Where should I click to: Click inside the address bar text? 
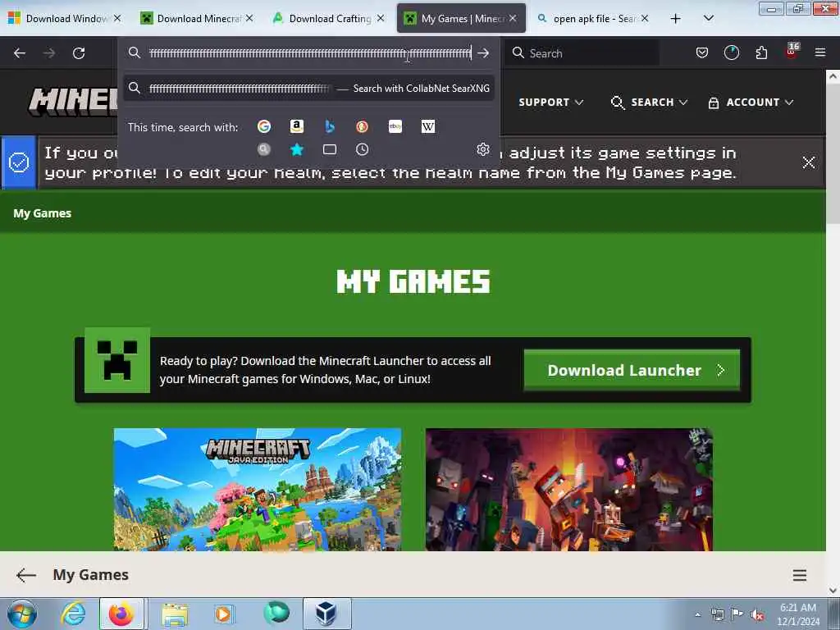click(x=310, y=53)
